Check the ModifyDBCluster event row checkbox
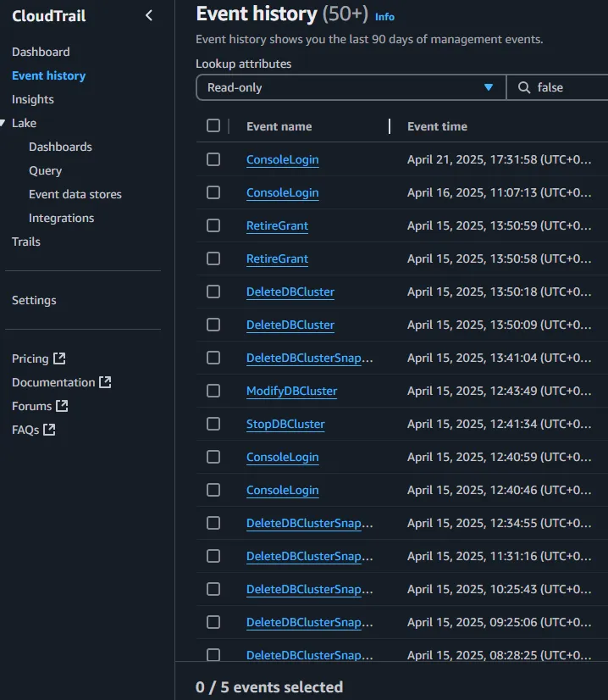The image size is (608, 700). pos(213,391)
